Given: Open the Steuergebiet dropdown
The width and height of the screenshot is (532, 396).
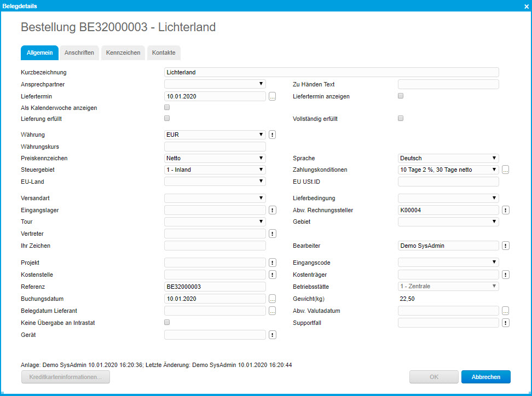Looking at the screenshot, I should coord(215,170).
